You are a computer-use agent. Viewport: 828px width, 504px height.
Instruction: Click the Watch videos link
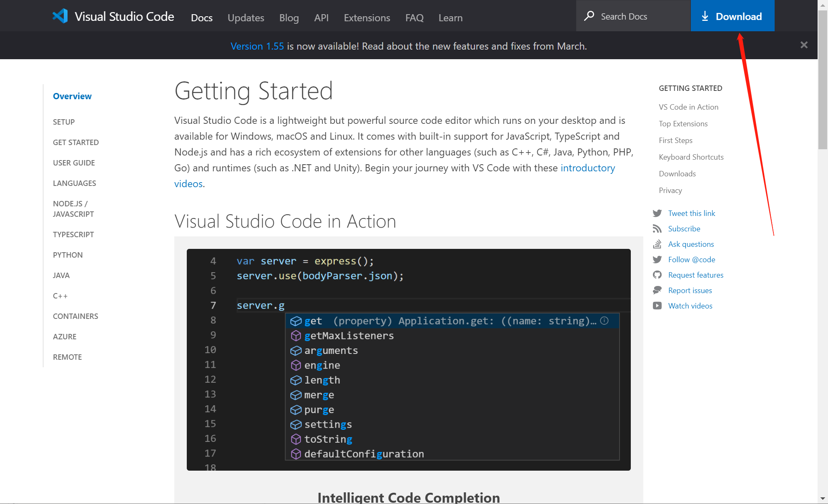(690, 306)
